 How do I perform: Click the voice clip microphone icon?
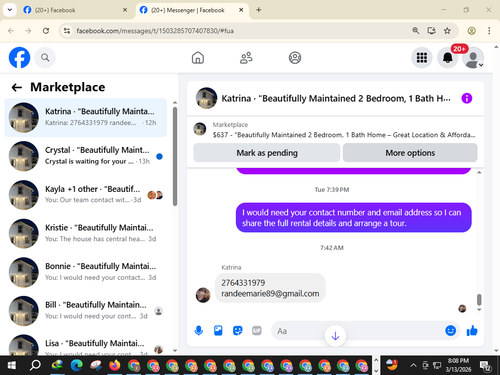[199, 331]
